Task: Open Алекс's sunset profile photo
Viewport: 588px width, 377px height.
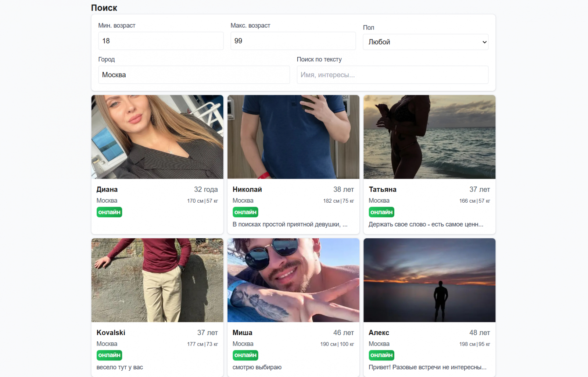Action: [x=429, y=280]
